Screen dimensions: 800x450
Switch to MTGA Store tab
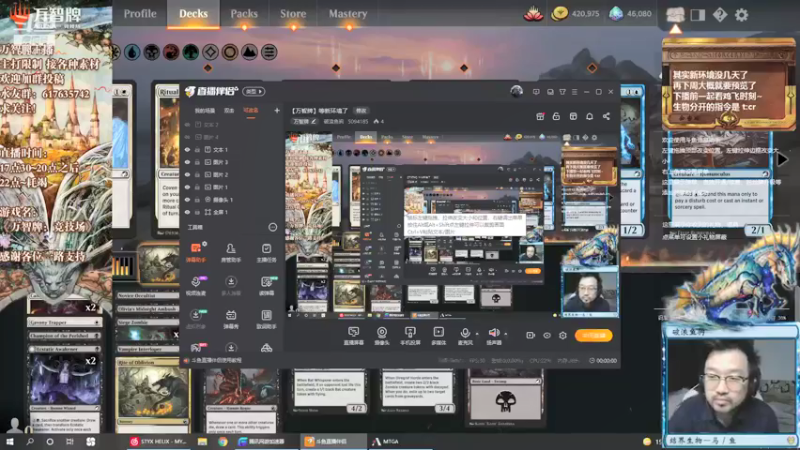pos(293,14)
